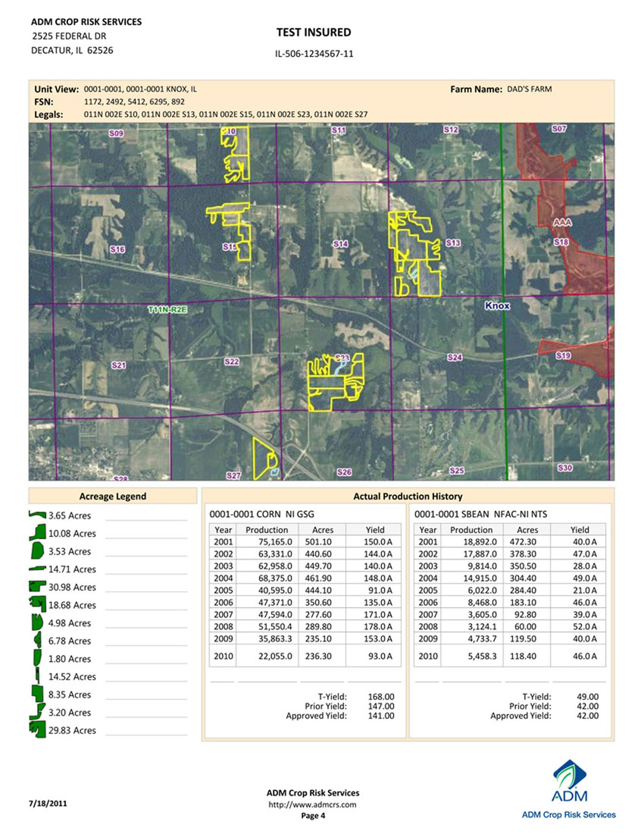Expand the Actual Production History section
The width and height of the screenshot is (644, 834).
pyautogui.click(x=408, y=496)
